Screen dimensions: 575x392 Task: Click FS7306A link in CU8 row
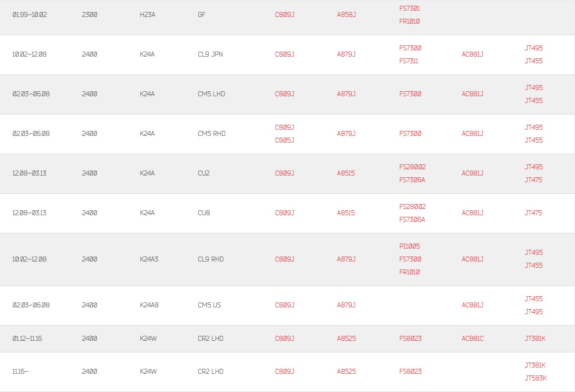click(412, 220)
